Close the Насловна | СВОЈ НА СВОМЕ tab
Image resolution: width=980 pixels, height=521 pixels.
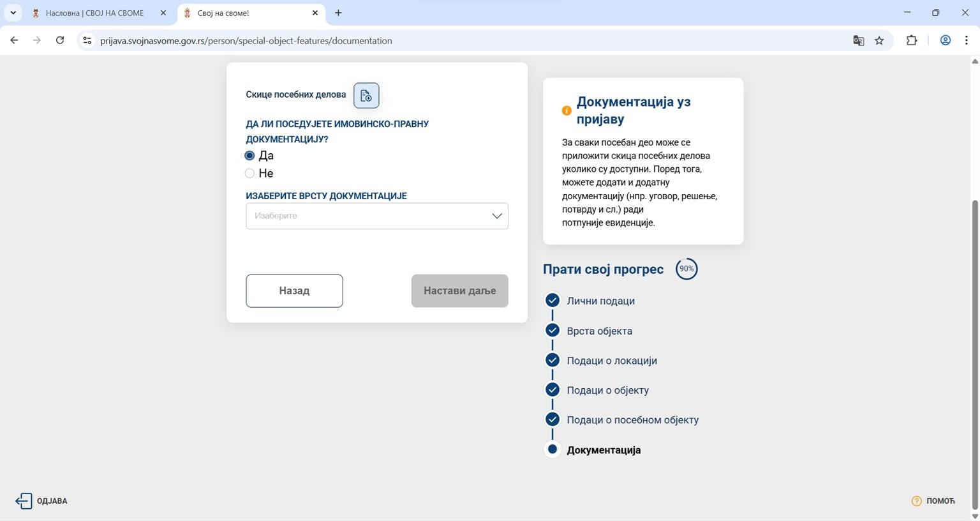tap(163, 13)
